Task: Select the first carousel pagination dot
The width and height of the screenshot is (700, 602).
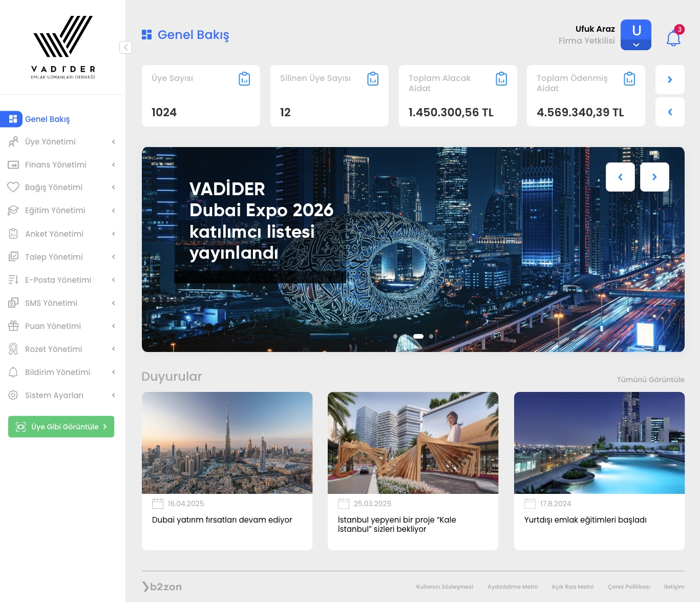Action: point(395,337)
